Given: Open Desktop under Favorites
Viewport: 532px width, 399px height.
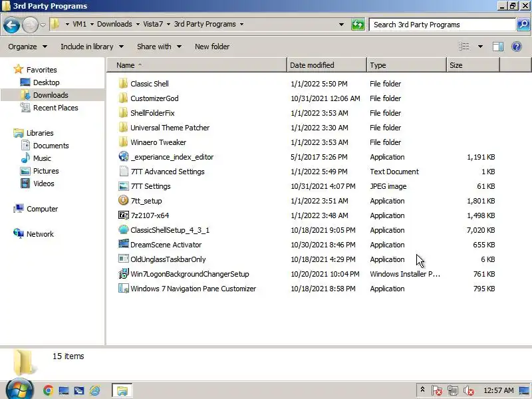Looking at the screenshot, I should 46,82.
